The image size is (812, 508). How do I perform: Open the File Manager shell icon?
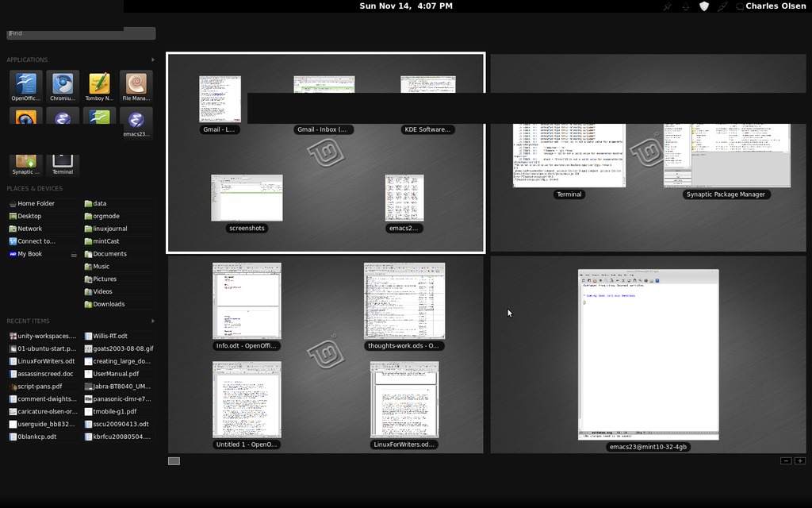tap(136, 86)
